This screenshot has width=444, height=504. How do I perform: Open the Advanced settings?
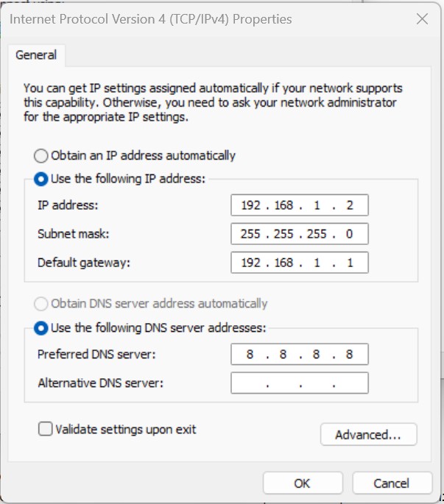click(368, 435)
